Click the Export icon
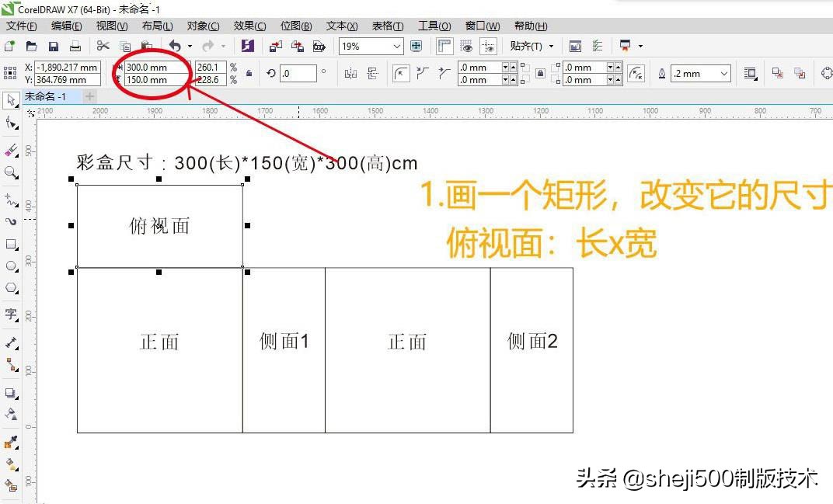Image resolution: width=833 pixels, height=504 pixels. point(297,46)
